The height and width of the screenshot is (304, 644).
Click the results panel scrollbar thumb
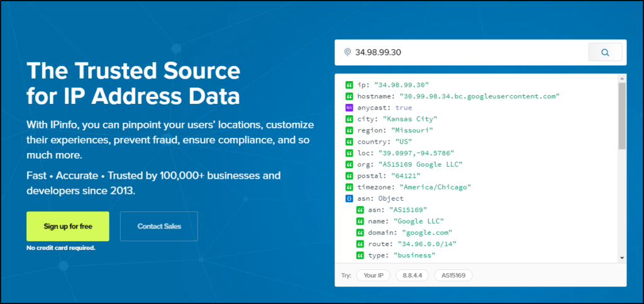click(622, 116)
